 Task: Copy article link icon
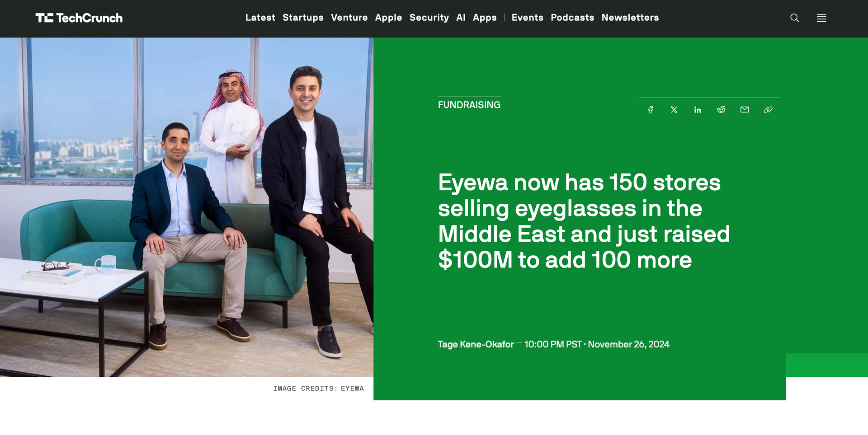point(768,110)
